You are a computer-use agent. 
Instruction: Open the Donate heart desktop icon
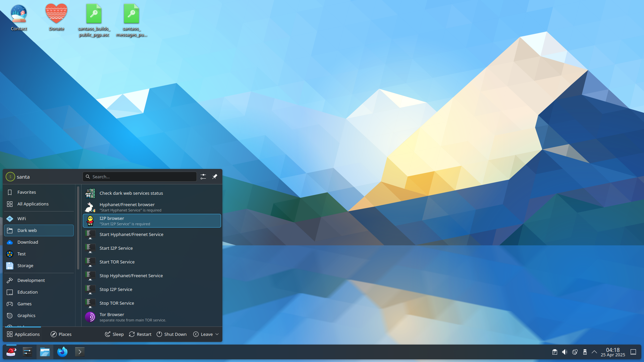[56, 18]
